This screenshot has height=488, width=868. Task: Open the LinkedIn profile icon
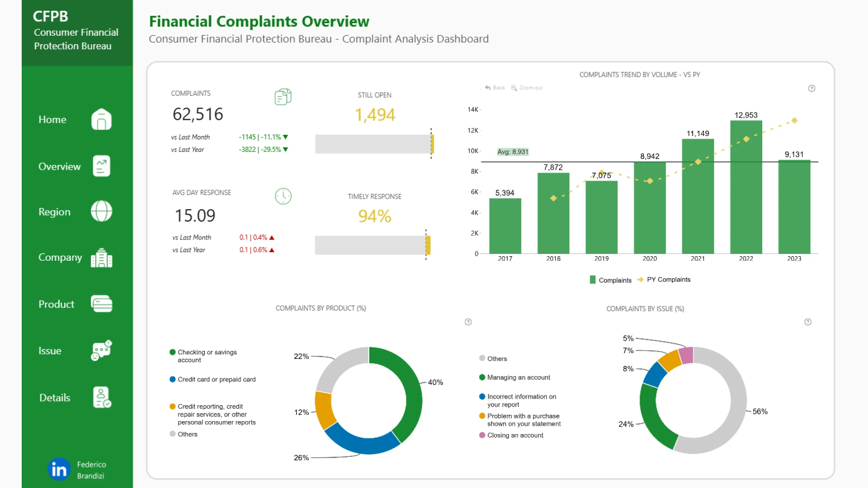click(59, 469)
